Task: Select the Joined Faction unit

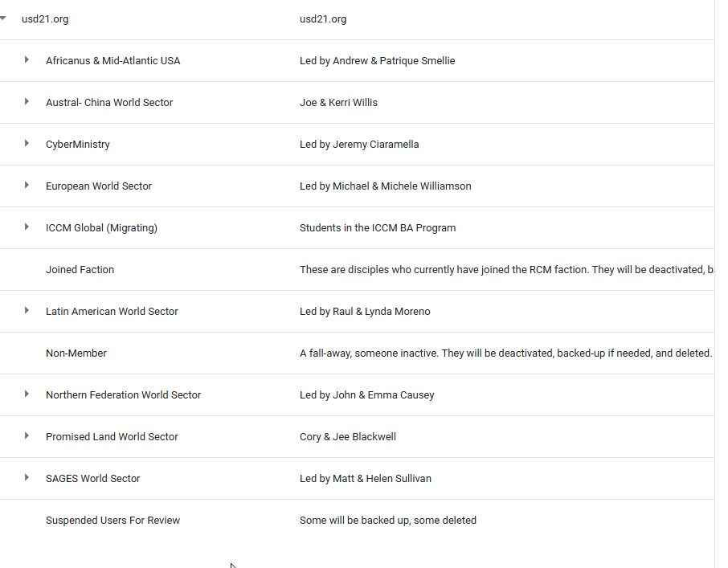Action: [80, 270]
